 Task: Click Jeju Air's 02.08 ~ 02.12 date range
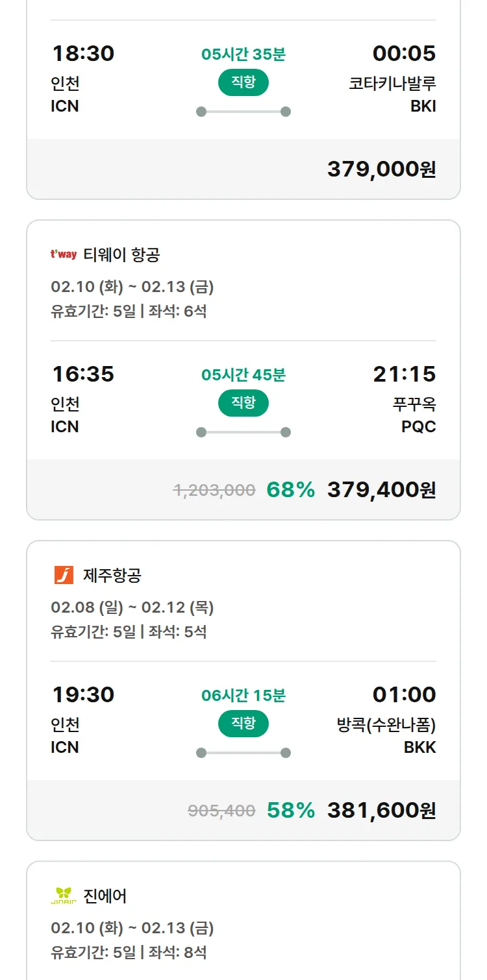(132, 607)
